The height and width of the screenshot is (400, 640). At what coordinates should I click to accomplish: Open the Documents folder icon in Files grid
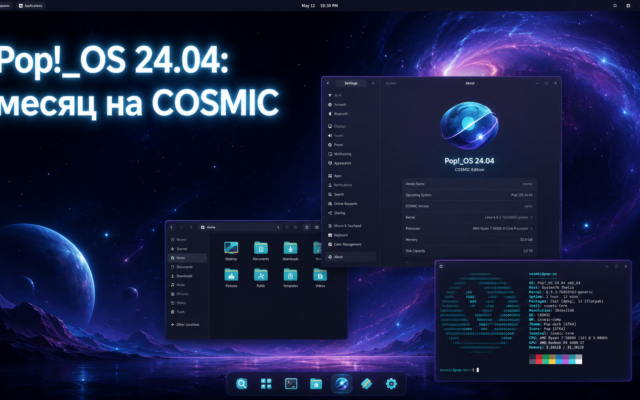[x=261, y=251]
